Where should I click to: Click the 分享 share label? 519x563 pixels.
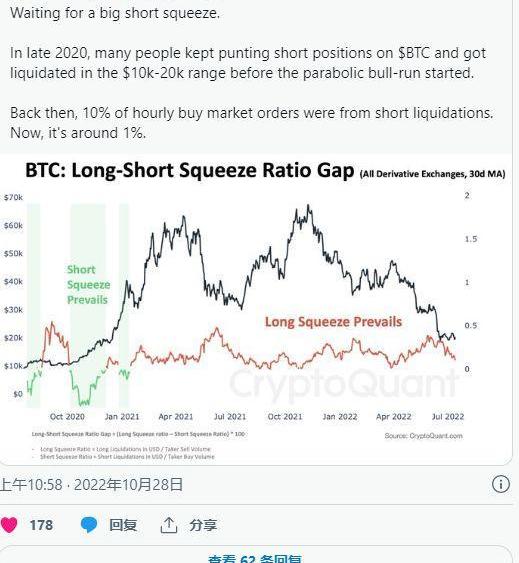(203, 525)
